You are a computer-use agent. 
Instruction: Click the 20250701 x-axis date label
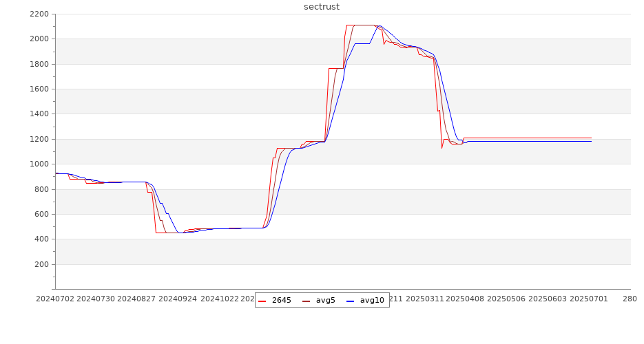click(590, 299)
